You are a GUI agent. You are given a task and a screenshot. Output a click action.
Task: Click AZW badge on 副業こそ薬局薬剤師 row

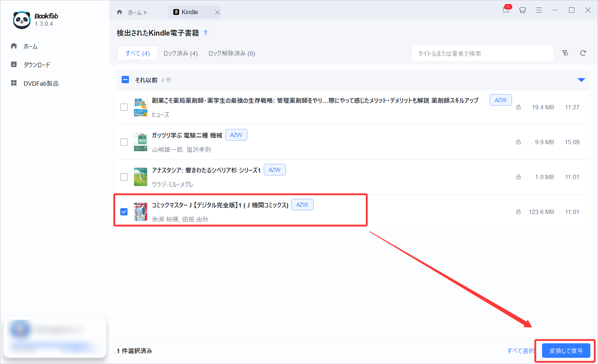tap(501, 100)
